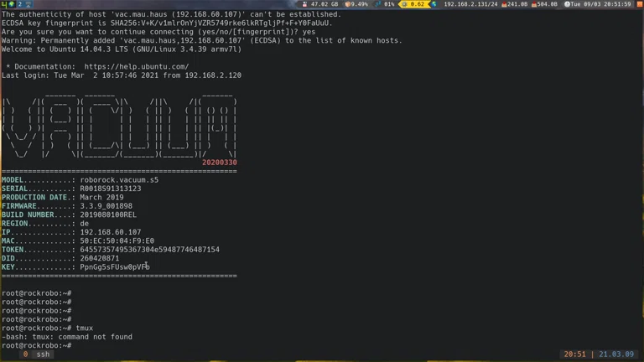The width and height of the screenshot is (644, 362).
Task: Click the disk usage 47.02 GB indicator
Action: click(x=323, y=4)
